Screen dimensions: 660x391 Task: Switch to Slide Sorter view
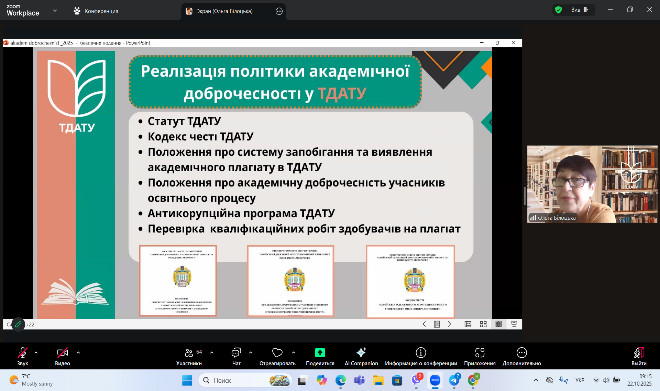(x=483, y=324)
